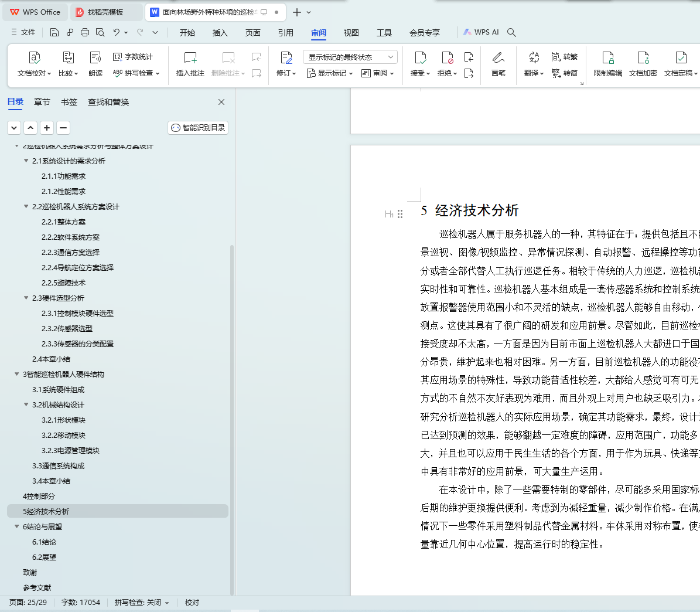The height and width of the screenshot is (612, 700).
Task: Open 字数统计 word count
Action: [133, 57]
